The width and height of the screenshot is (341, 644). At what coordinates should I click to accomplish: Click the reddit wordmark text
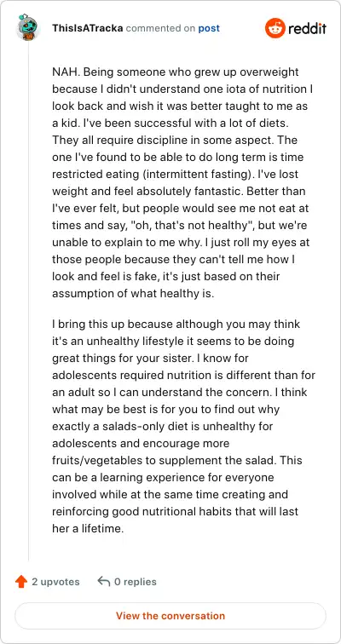307,28
